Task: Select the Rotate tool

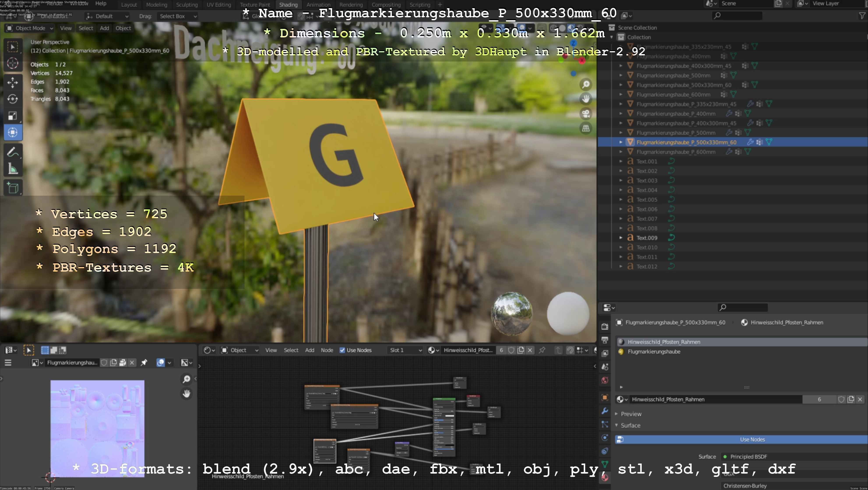Action: [x=12, y=99]
